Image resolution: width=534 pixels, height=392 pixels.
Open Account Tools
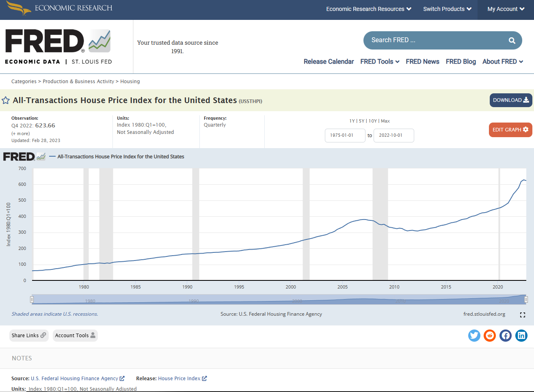[x=75, y=336]
